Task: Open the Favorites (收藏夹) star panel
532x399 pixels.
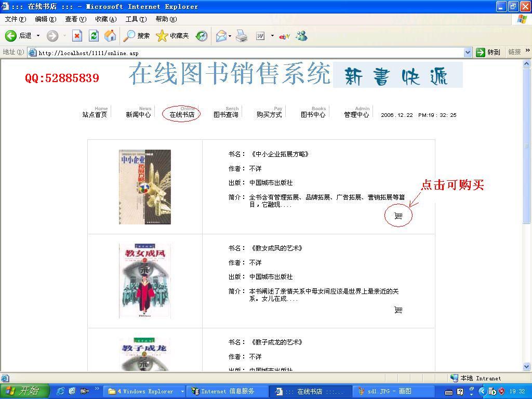Action: click(172, 36)
